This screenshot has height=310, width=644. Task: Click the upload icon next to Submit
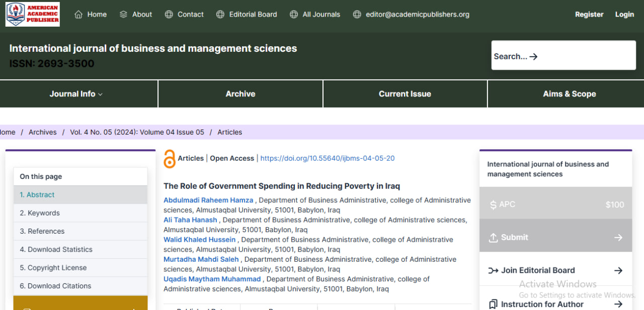click(494, 237)
